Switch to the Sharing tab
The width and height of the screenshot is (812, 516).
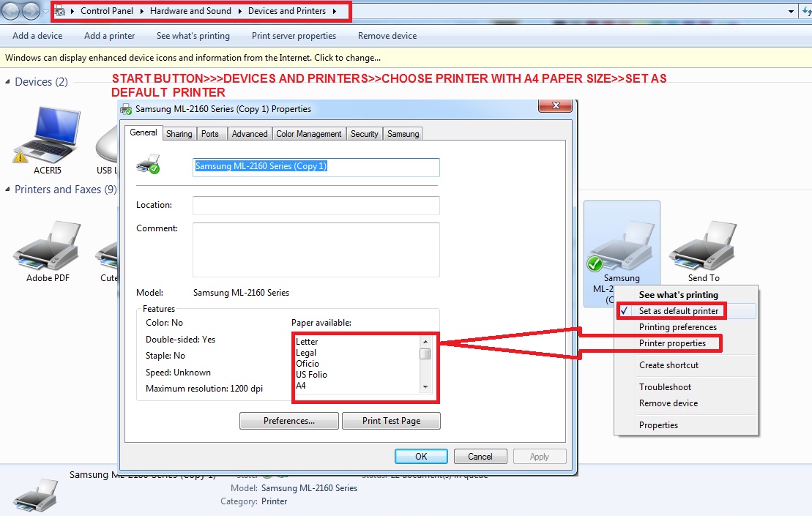[179, 134]
